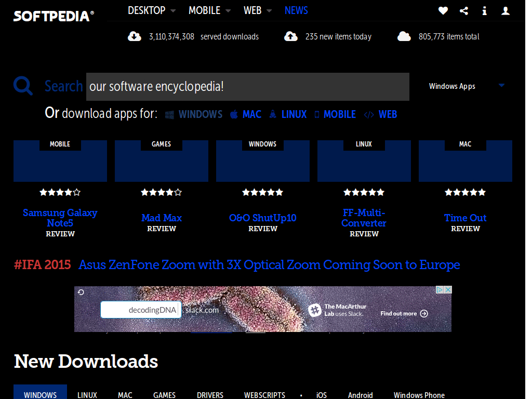Click the info icon
Image resolution: width=532 pixels, height=399 pixels.
tap(484, 10)
